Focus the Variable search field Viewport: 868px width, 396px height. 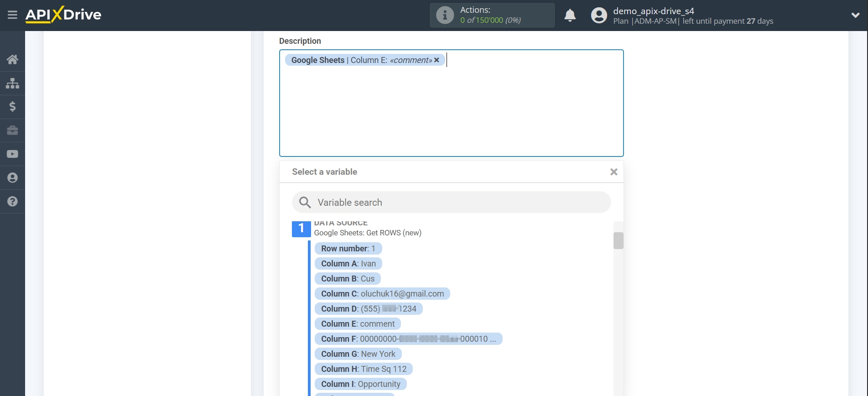(x=451, y=202)
